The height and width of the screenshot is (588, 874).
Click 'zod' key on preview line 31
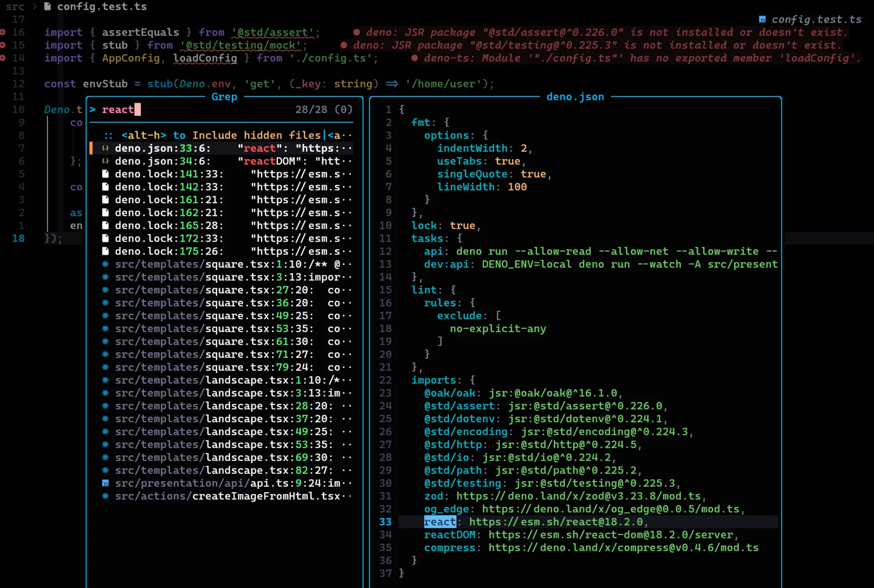[x=433, y=496]
